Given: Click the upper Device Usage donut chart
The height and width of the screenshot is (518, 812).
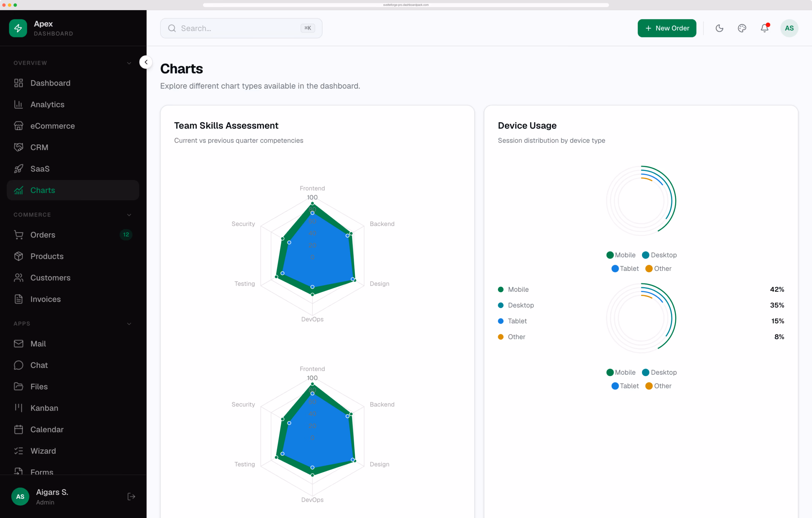Looking at the screenshot, I should pyautogui.click(x=641, y=201).
